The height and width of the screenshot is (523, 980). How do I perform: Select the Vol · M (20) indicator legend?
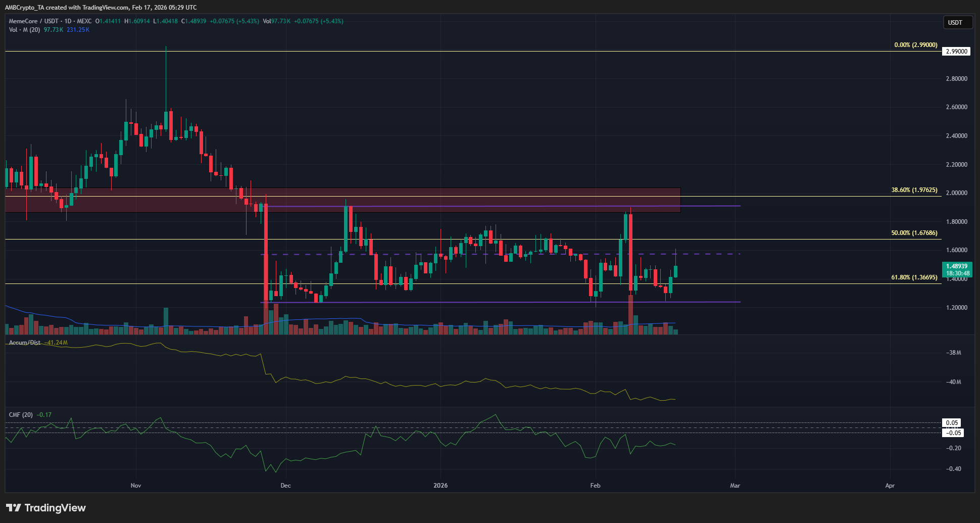pos(24,30)
